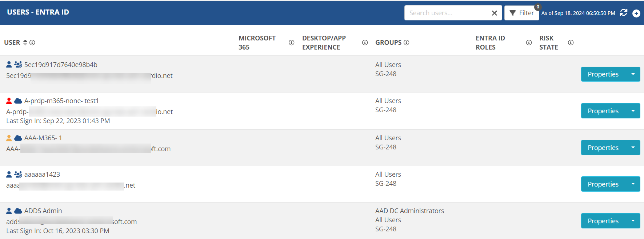The width and height of the screenshot is (644, 239).
Task: Expand the Properties dropdown arrow for AAA-M365- 1
Action: coord(633,148)
